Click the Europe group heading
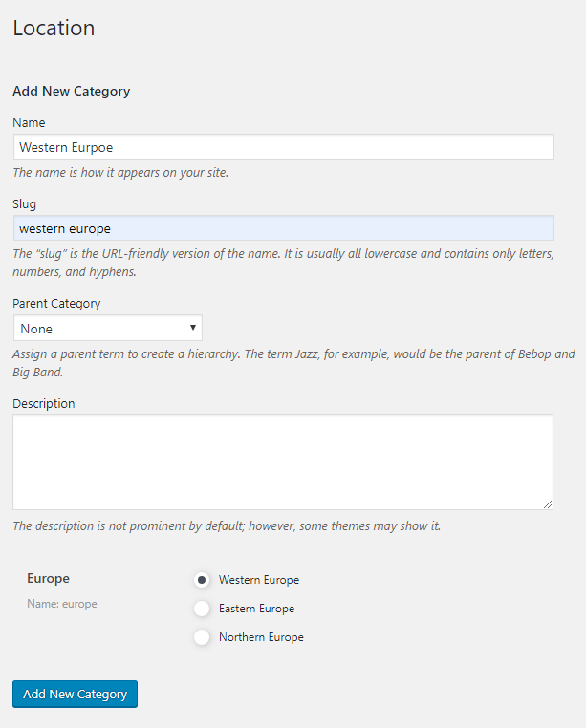The image size is (586, 728). [x=49, y=579]
